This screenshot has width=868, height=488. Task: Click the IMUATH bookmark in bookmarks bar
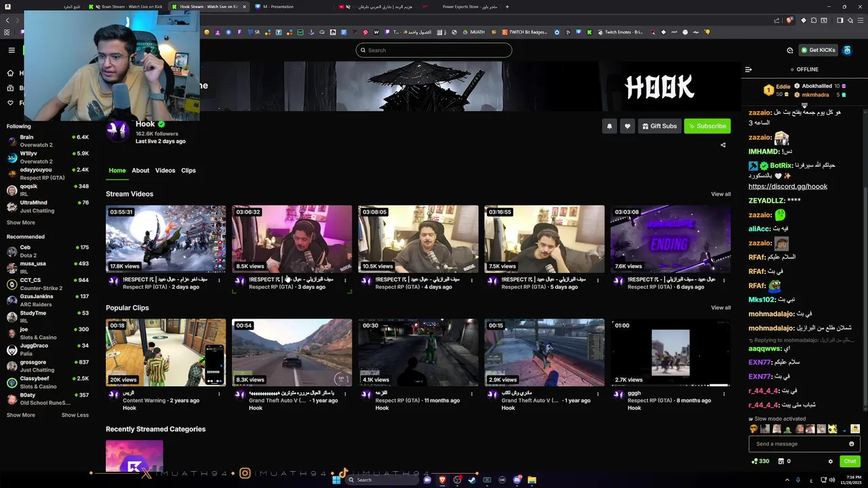coord(473,32)
